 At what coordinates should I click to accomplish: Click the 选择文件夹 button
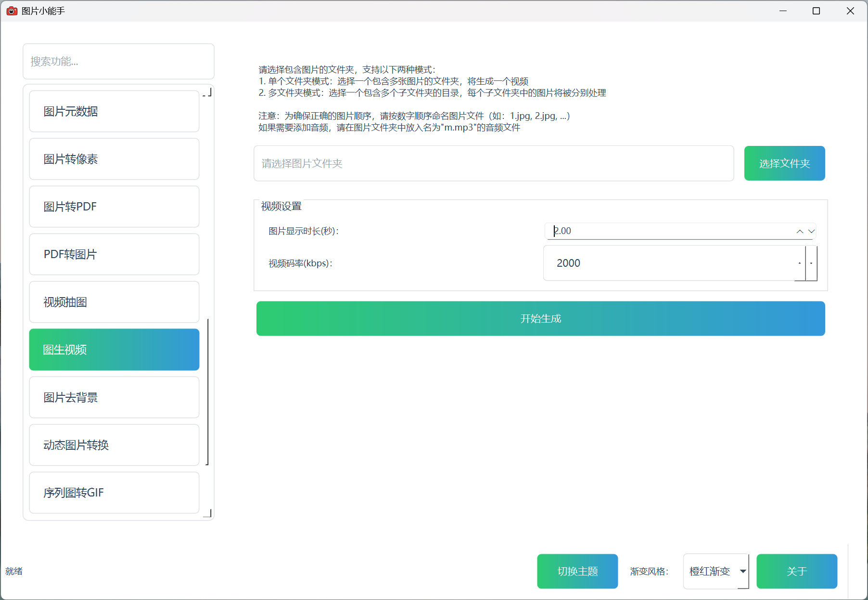point(784,163)
